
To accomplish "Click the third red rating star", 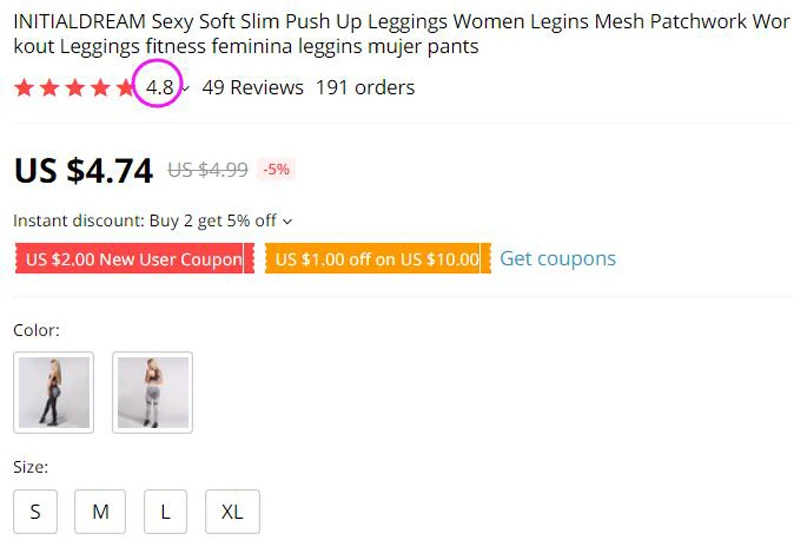I will pyautogui.click(x=74, y=88).
